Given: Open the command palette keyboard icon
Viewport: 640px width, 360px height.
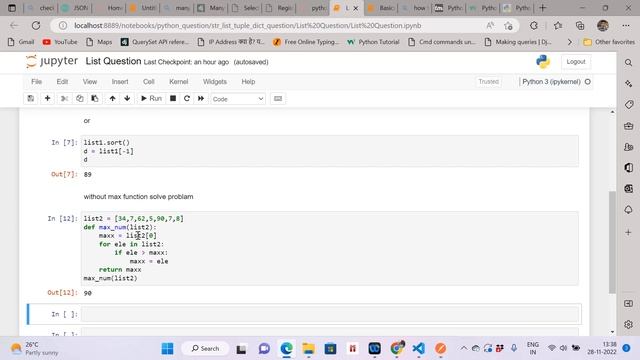Looking at the screenshot, I should [x=278, y=98].
